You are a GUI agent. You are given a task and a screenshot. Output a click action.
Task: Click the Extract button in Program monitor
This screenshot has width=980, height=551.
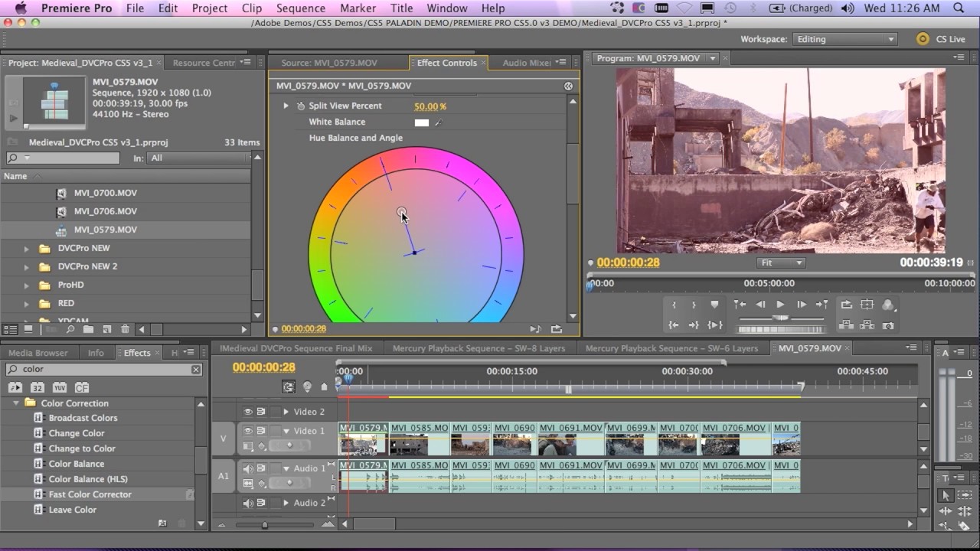point(867,325)
